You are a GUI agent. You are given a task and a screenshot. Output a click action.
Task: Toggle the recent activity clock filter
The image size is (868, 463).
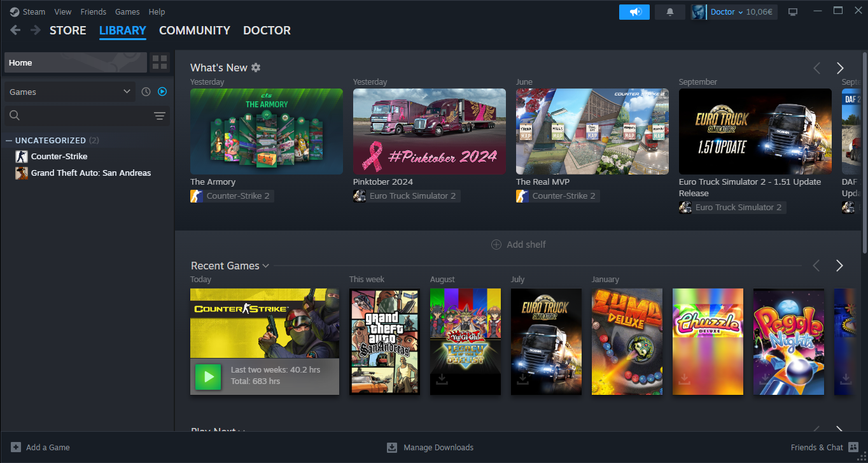[146, 92]
